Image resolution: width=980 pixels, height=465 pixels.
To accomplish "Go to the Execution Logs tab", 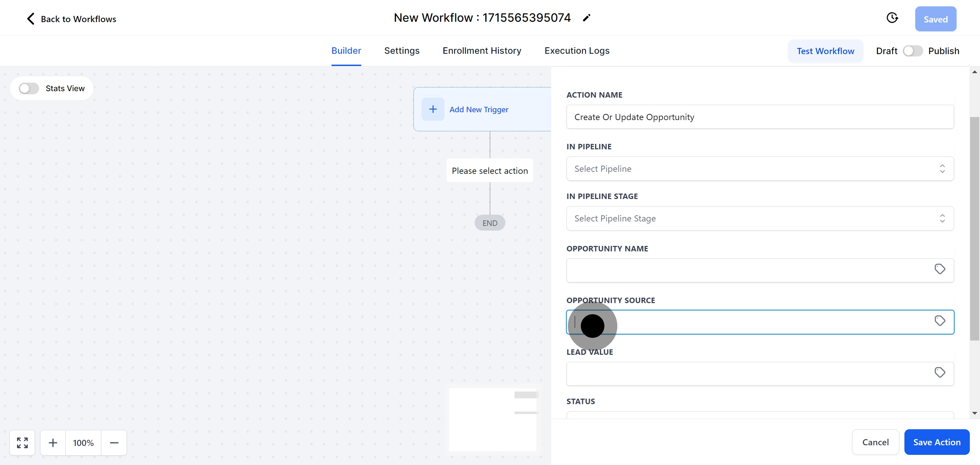I will click(577, 51).
